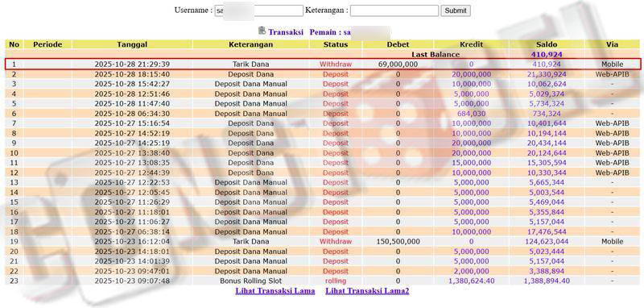The width and height of the screenshot is (644, 308).
Task: Click the rolling status text
Action: tap(336, 281)
